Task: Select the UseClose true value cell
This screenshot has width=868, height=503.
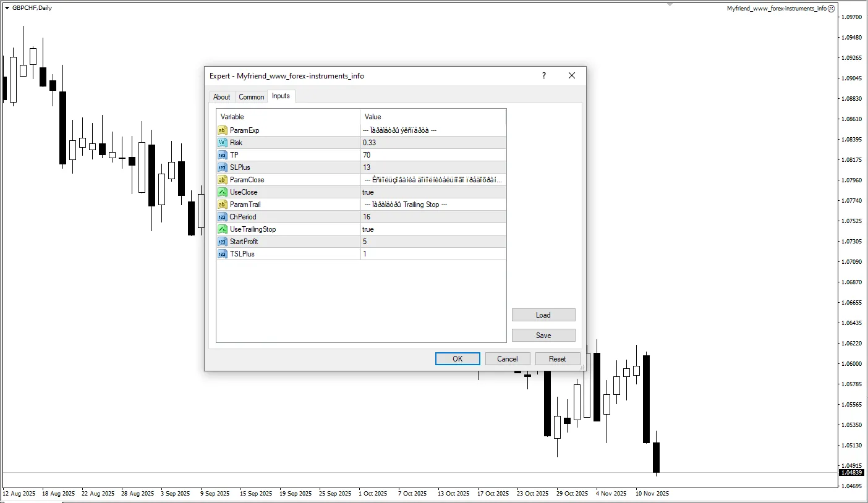Action: (x=433, y=192)
